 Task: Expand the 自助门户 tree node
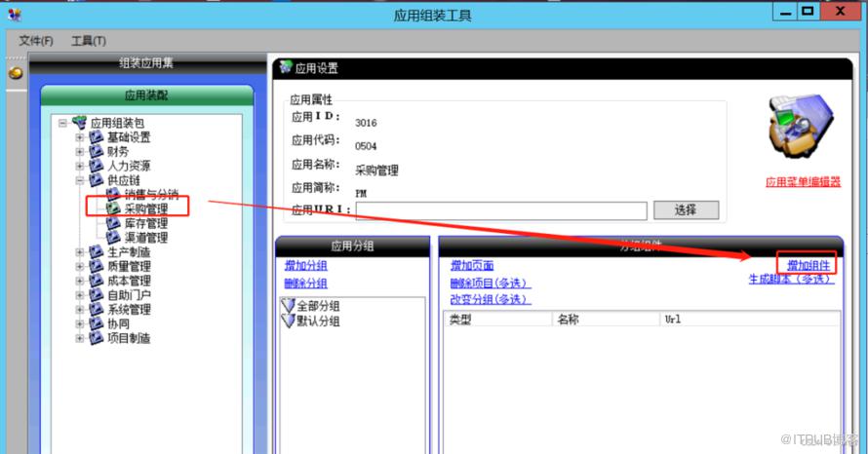(x=80, y=295)
